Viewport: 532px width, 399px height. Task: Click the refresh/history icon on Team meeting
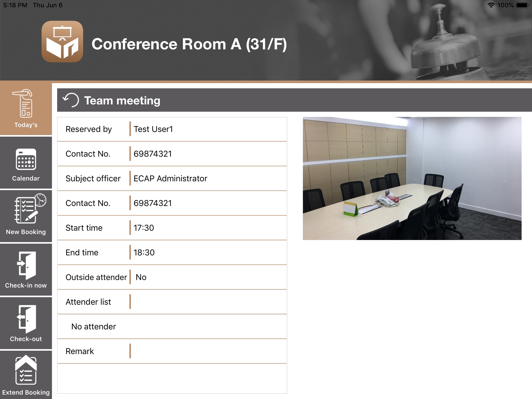click(x=70, y=100)
